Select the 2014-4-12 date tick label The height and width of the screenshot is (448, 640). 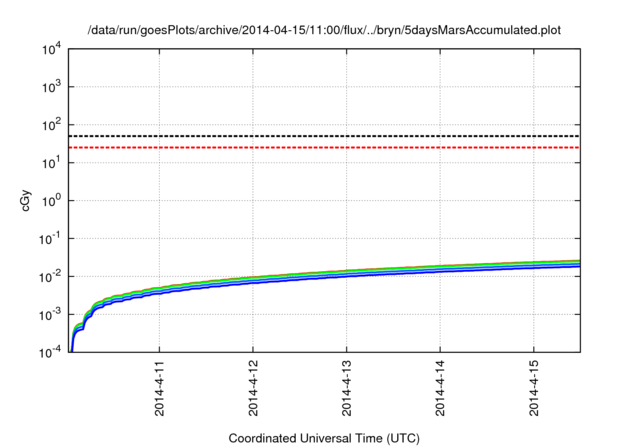click(x=253, y=388)
